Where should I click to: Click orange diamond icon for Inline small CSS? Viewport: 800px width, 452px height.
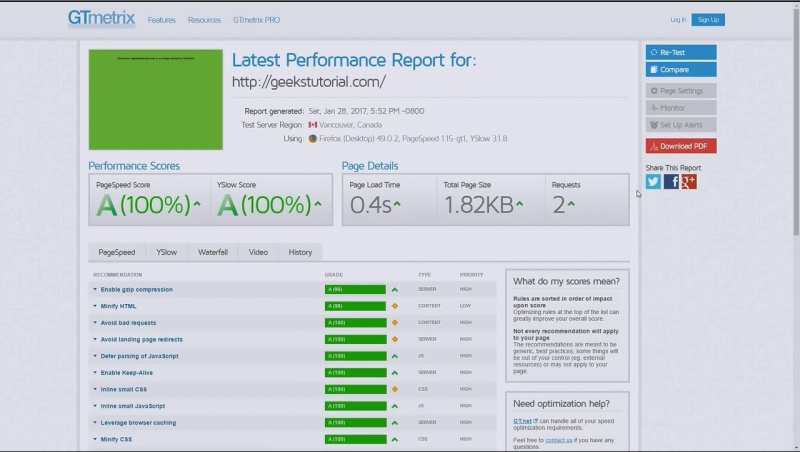click(x=394, y=389)
